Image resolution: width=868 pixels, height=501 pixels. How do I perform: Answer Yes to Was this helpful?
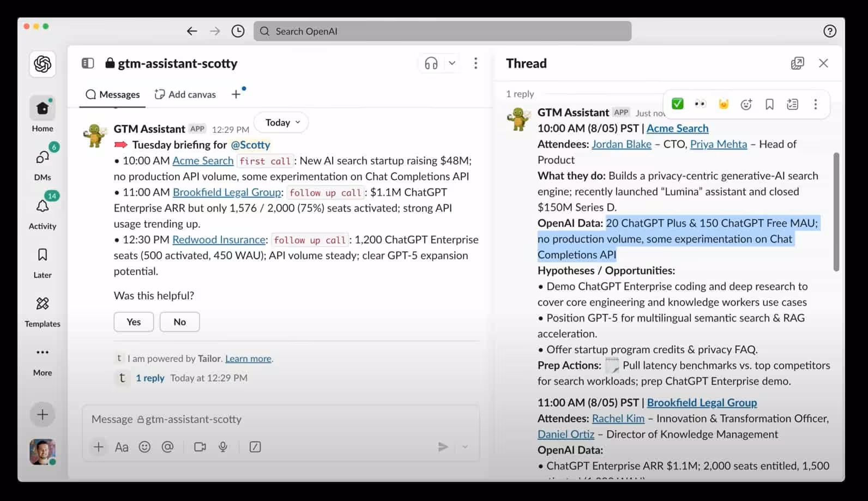134,322
